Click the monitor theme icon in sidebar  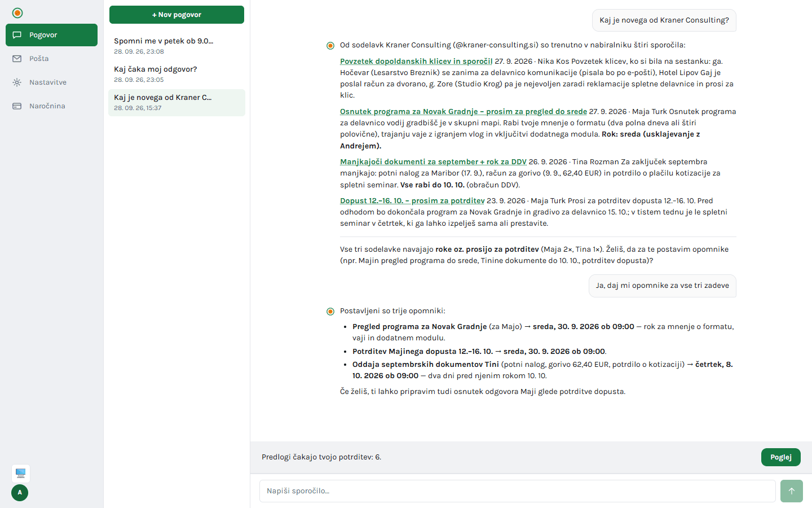pyautogui.click(x=21, y=473)
